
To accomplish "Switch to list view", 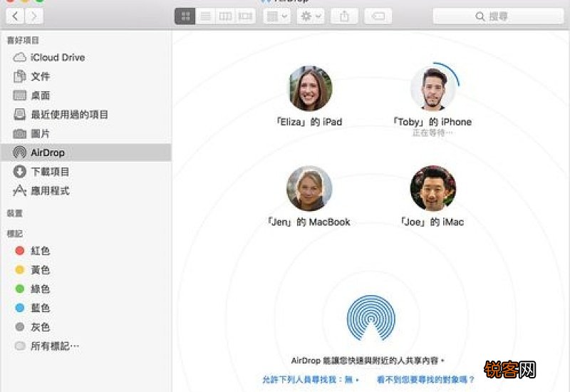I will pos(205,16).
